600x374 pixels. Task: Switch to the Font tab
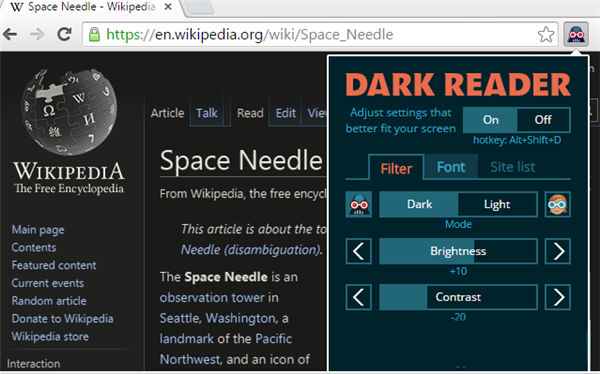tap(451, 167)
